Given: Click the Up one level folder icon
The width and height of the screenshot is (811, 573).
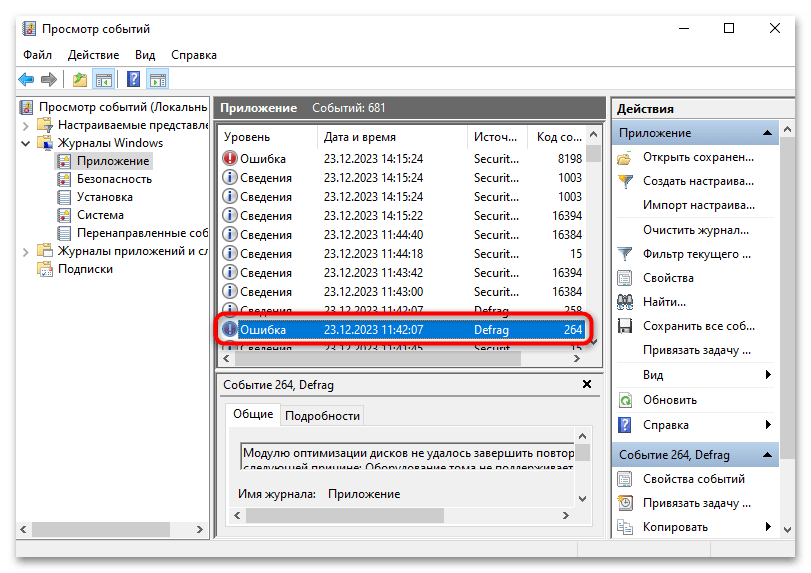Looking at the screenshot, I should coord(80,80).
